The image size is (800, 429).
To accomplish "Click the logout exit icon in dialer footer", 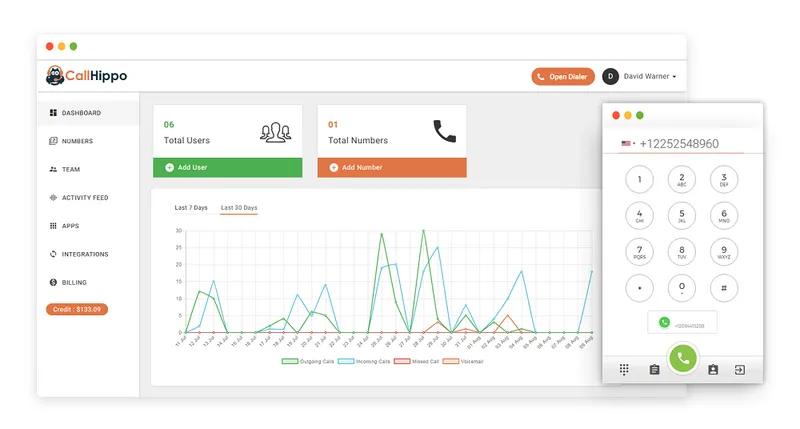I will coord(740,369).
